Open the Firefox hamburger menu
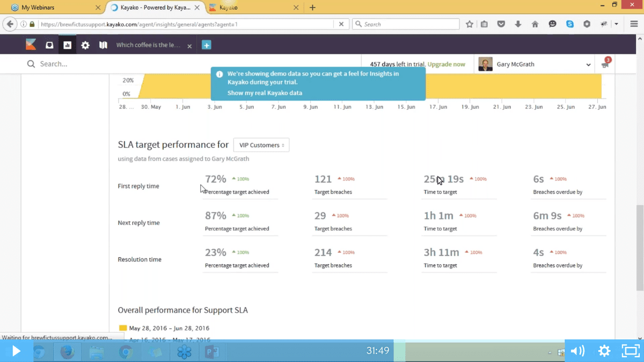This screenshot has height=362, width=644. point(634,24)
